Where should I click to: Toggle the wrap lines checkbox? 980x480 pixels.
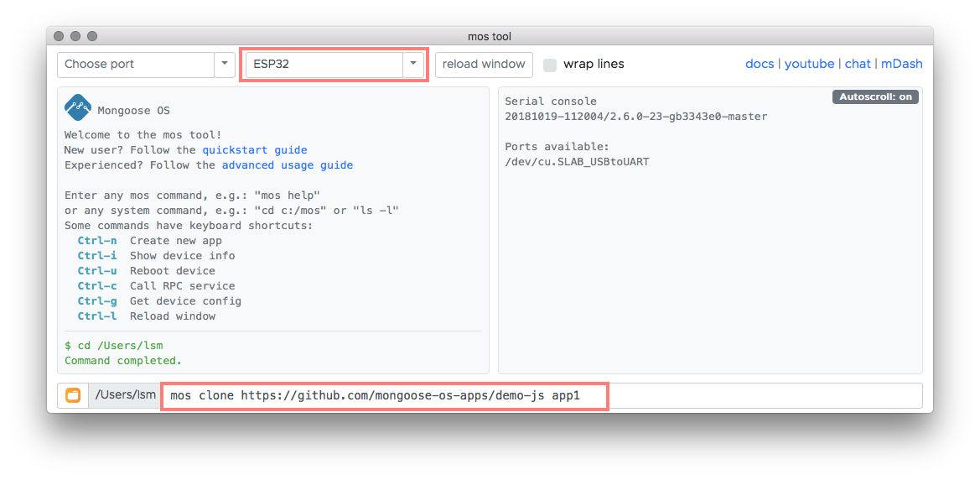tap(550, 65)
